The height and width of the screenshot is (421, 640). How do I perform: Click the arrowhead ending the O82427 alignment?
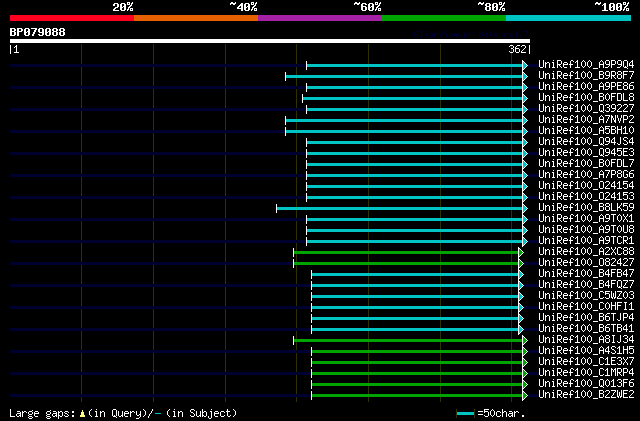tap(521, 263)
